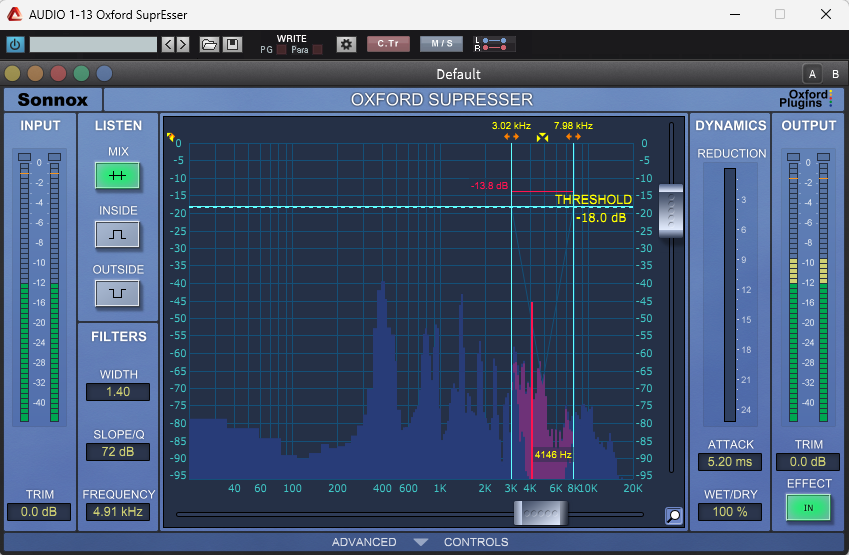The height and width of the screenshot is (555, 849).
Task: Click the ADVANCED label
Action: (364, 542)
